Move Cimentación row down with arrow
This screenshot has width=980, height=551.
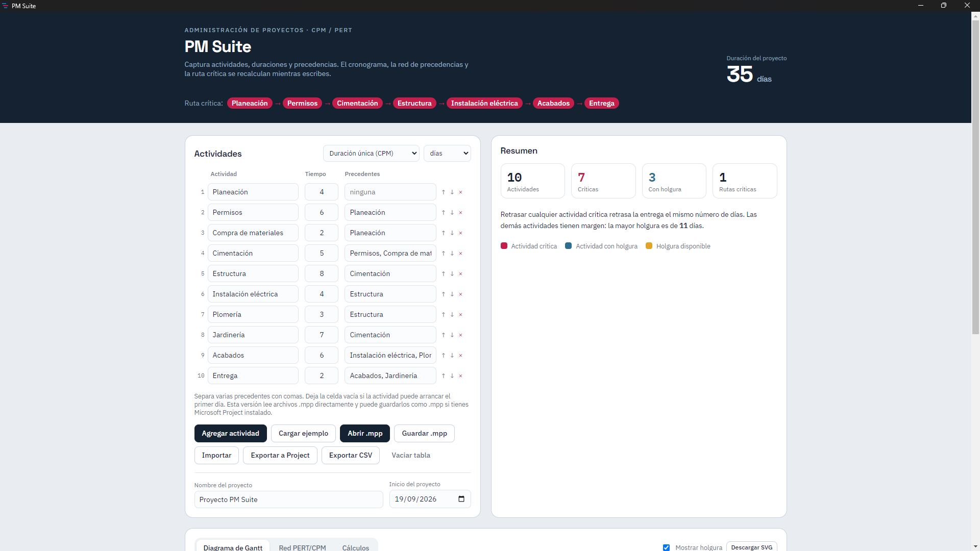click(x=452, y=254)
